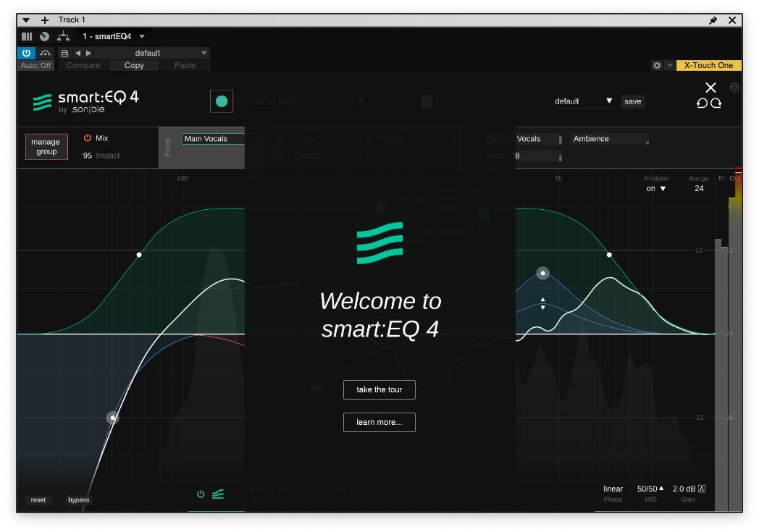Viewport: 759px width, 532px height.
Task: Go to the previous preset arrow
Action: 78,54
